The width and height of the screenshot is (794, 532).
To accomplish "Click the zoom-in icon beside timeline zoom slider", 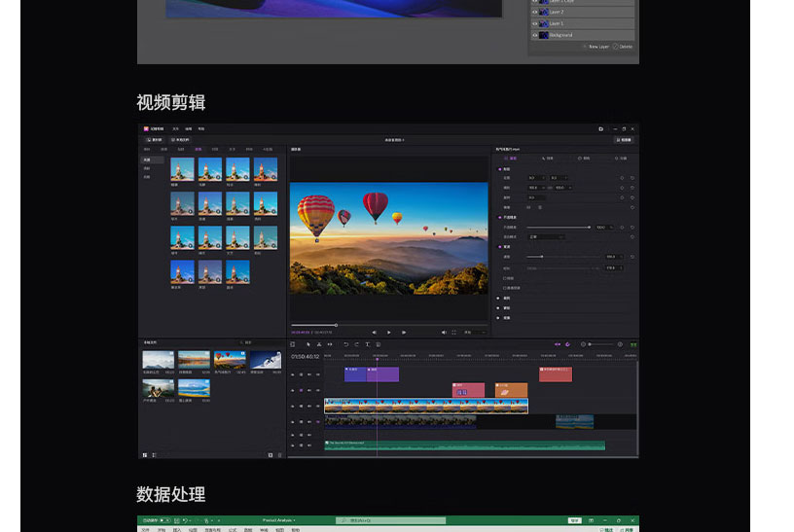I will pyautogui.click(x=620, y=344).
